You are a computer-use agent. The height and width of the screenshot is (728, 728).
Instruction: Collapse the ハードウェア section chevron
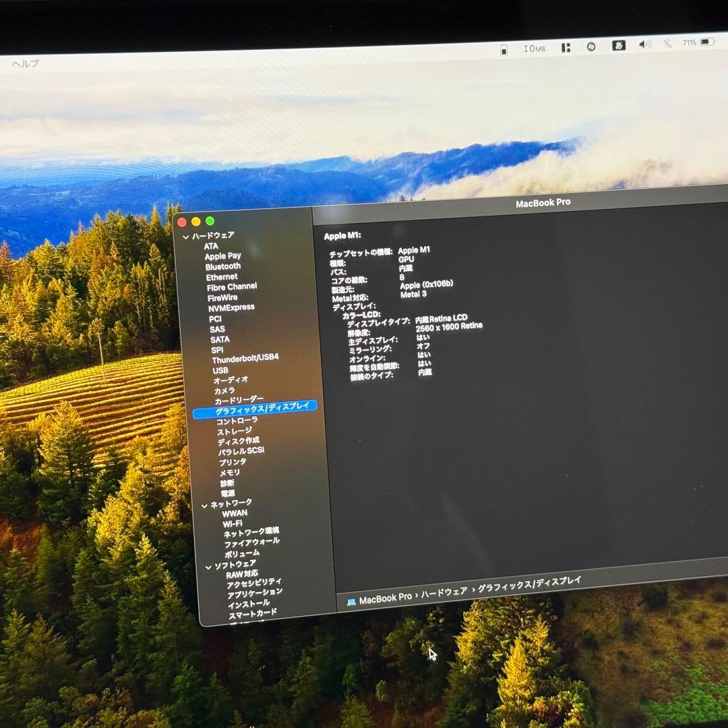click(186, 237)
